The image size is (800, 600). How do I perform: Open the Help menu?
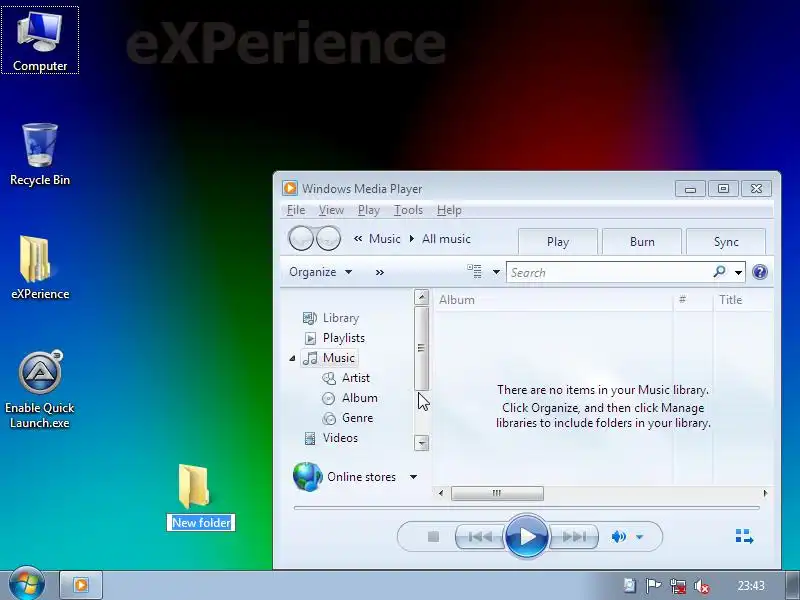coord(449,210)
